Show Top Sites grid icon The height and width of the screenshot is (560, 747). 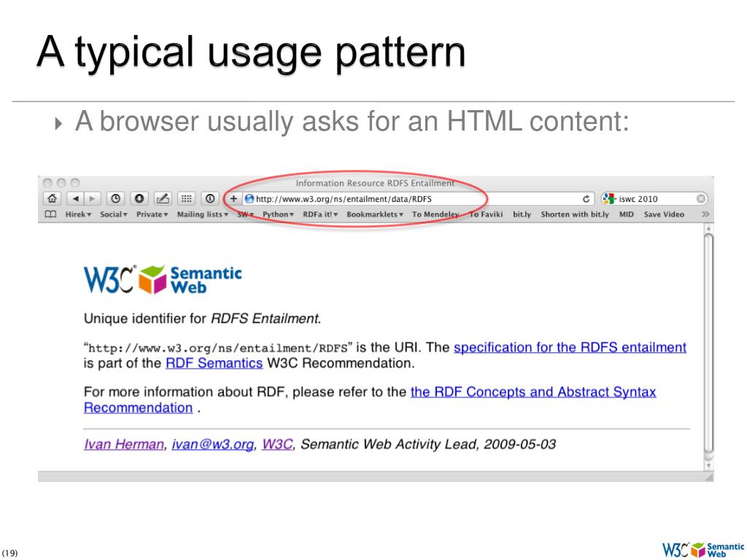[x=186, y=198]
